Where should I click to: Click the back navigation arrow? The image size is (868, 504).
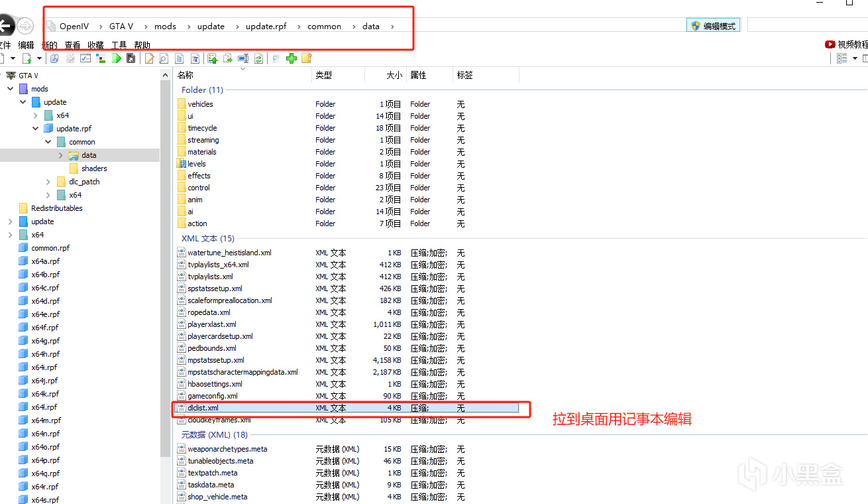point(5,26)
